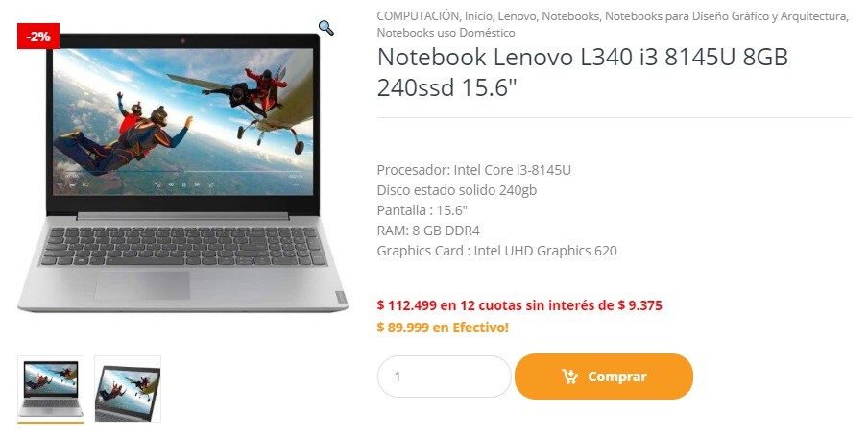Open the COMPUTACIÓN category link
This screenshot has height=438, width=868.
[x=418, y=16]
